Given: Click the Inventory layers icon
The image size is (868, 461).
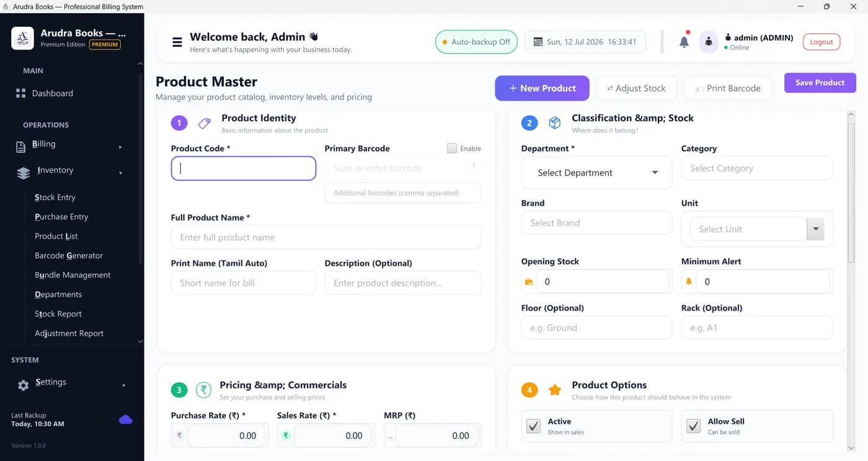Looking at the screenshot, I should click(x=23, y=173).
